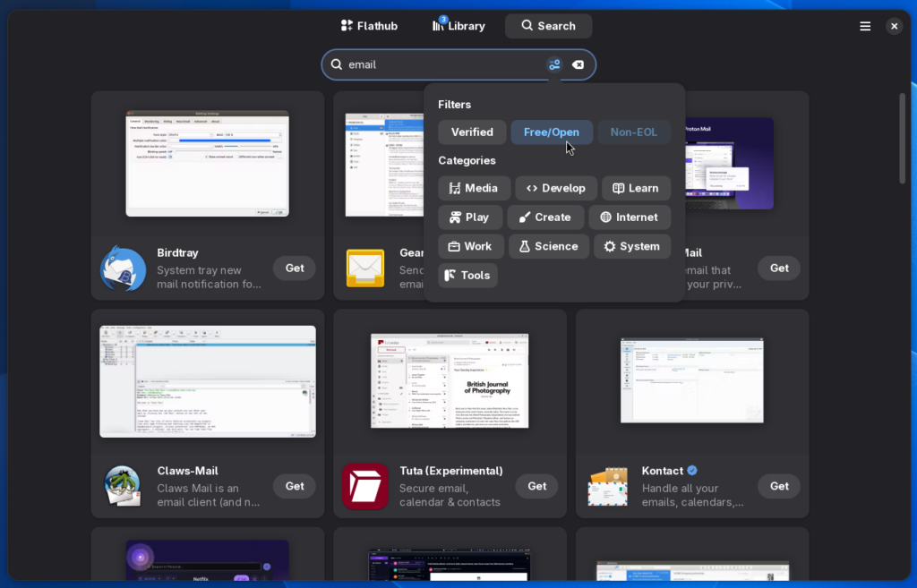917x588 pixels.
Task: Click the Geary yellow mail icon
Action: click(x=365, y=268)
